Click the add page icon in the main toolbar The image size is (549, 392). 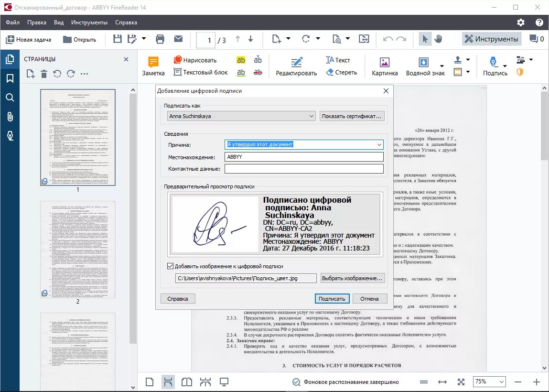pos(277,39)
